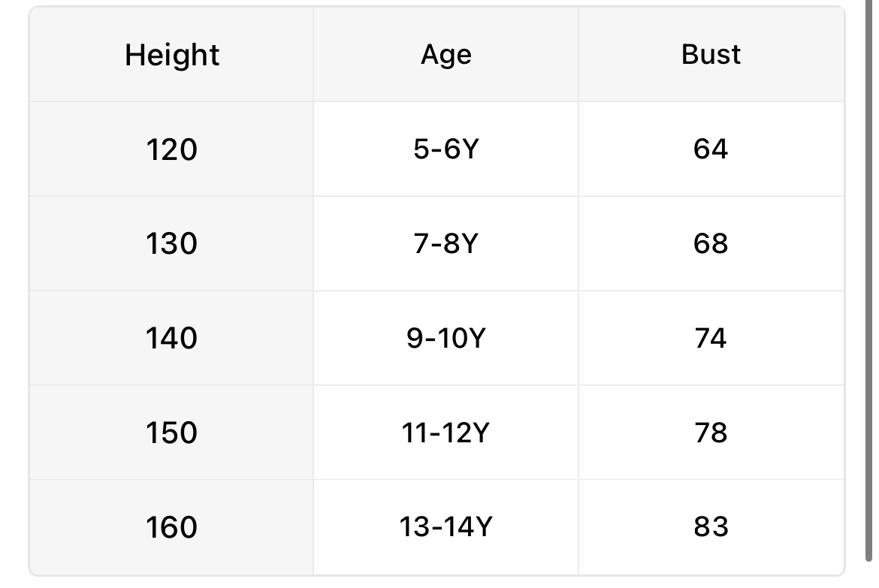Image resolution: width=879 pixels, height=588 pixels.
Task: Click the Age column header
Action: [446, 55]
